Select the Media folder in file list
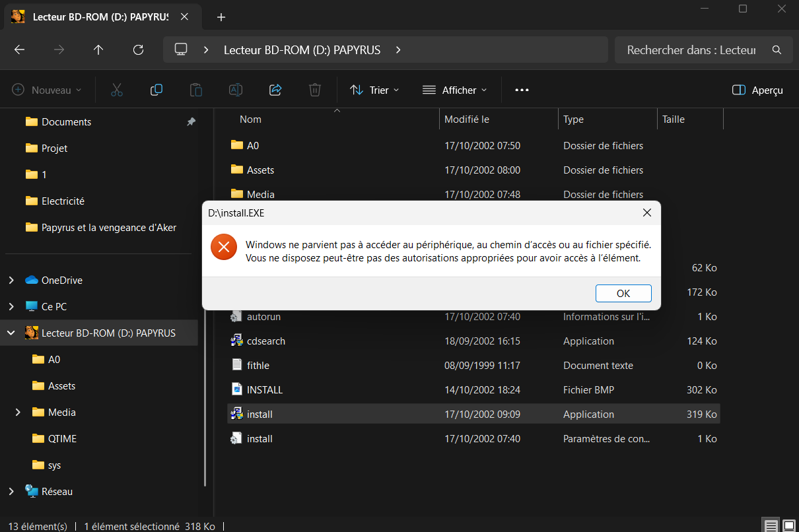Image resolution: width=799 pixels, height=532 pixels. tap(473, 194)
